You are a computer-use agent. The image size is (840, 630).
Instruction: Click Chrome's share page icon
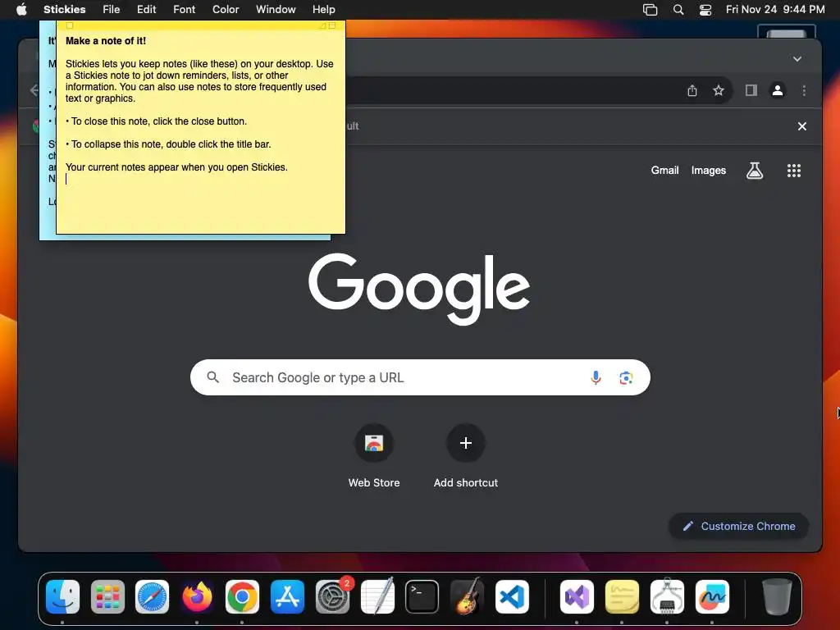[x=692, y=90]
